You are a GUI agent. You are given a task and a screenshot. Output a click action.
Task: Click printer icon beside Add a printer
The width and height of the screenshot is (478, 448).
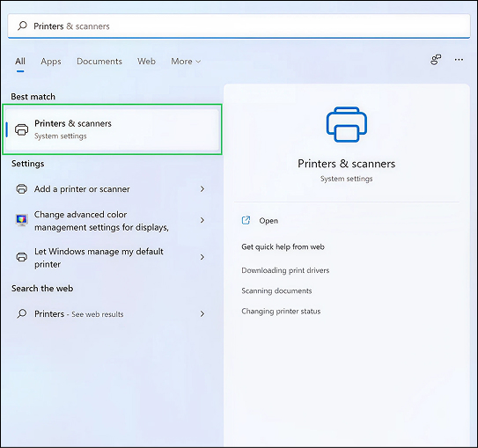pyautogui.click(x=22, y=189)
